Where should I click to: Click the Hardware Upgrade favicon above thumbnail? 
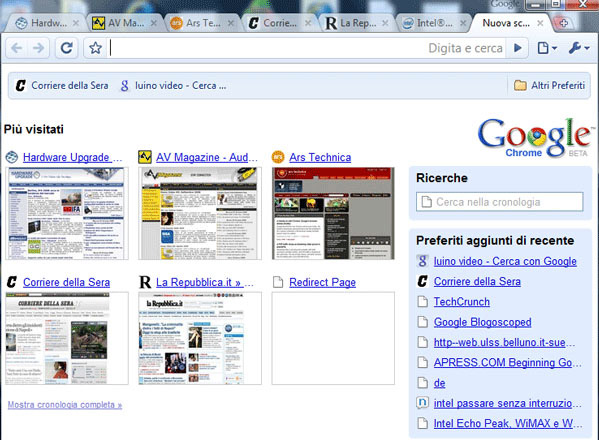[12, 157]
